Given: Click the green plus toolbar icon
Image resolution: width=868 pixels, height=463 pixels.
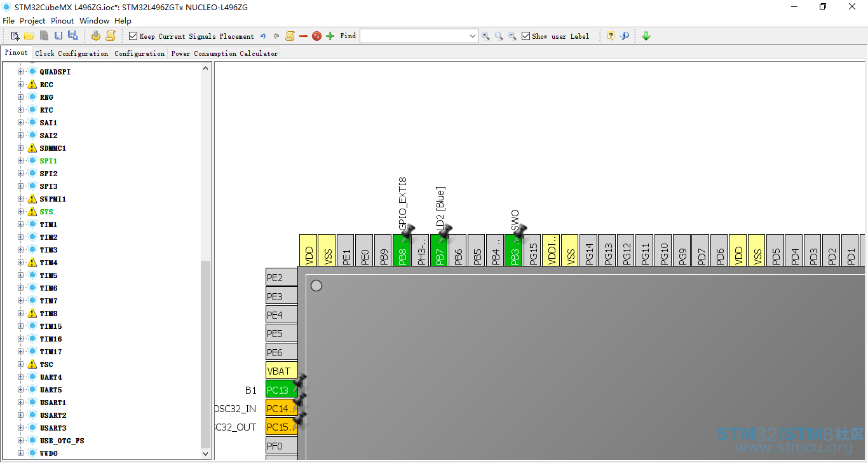Looking at the screenshot, I should 330,36.
